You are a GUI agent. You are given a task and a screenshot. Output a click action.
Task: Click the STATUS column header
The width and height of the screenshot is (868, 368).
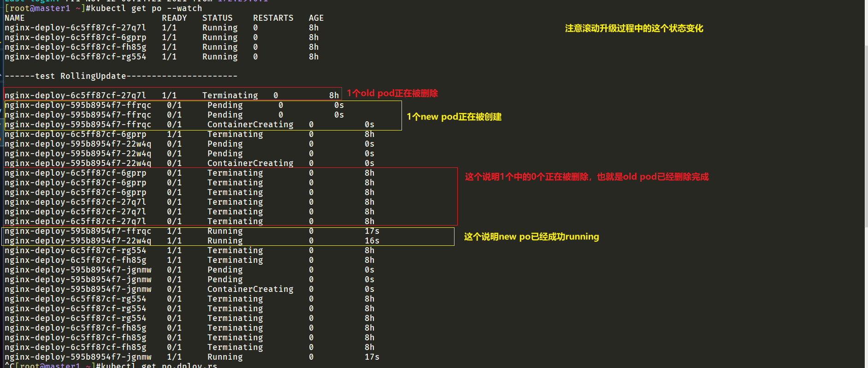pos(217,18)
